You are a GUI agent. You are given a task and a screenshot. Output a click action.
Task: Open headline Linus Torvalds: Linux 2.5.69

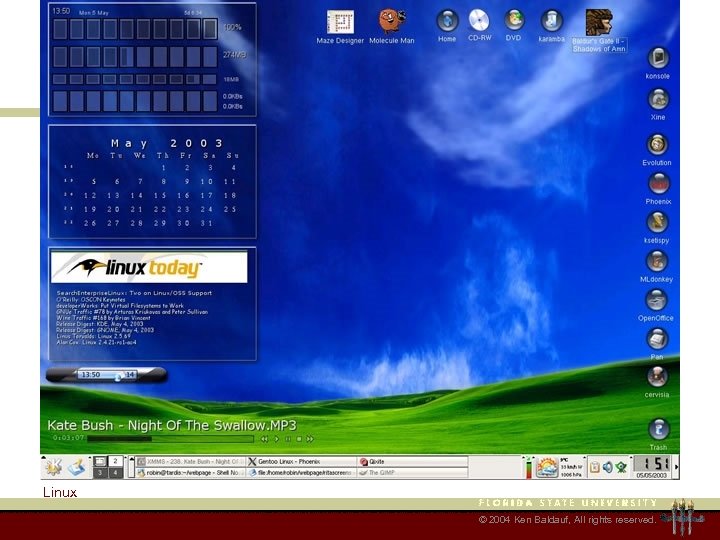[x=93, y=336]
